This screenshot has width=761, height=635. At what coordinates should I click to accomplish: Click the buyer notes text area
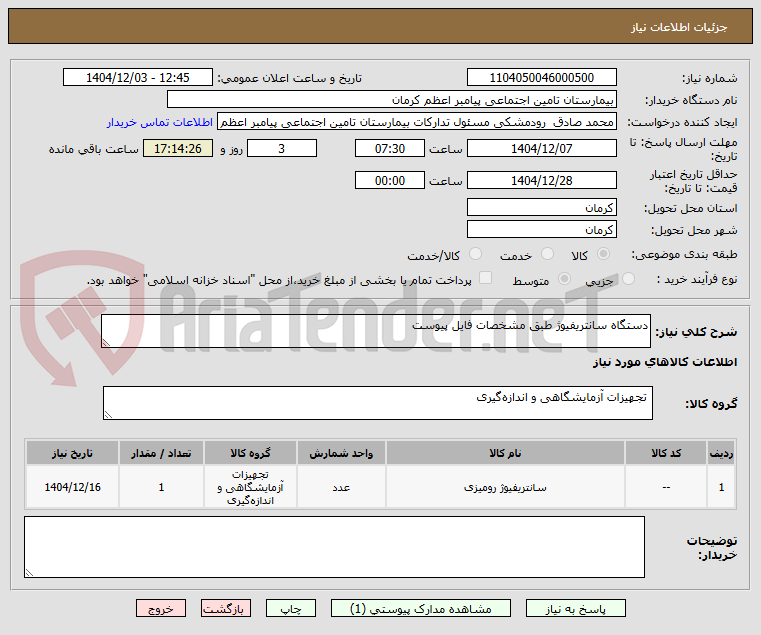[x=334, y=547]
